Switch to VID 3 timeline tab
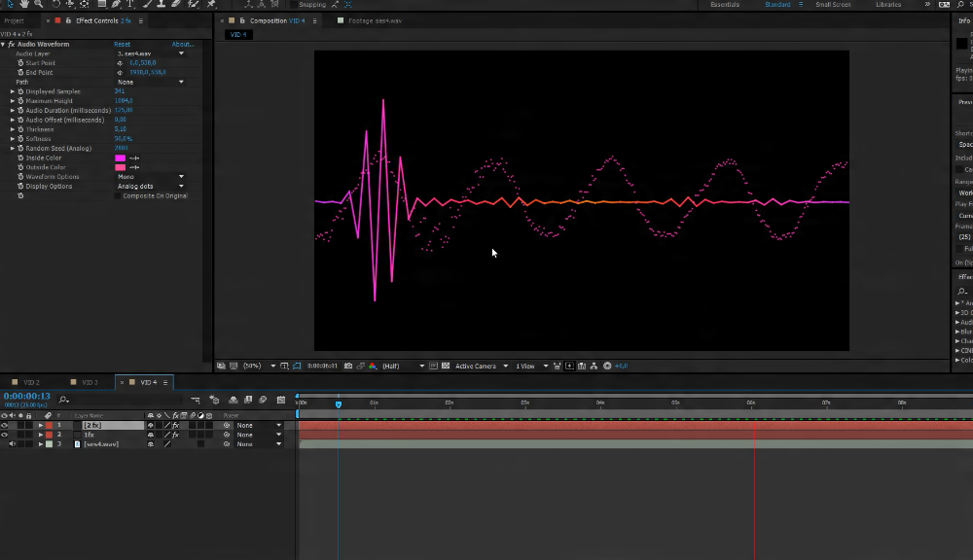Screen dimensions: 973x560 90,383
